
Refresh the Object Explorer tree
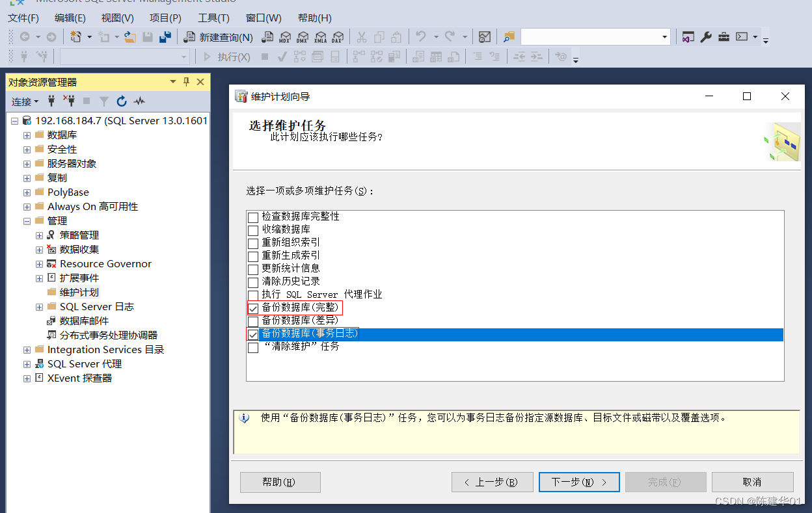click(121, 101)
